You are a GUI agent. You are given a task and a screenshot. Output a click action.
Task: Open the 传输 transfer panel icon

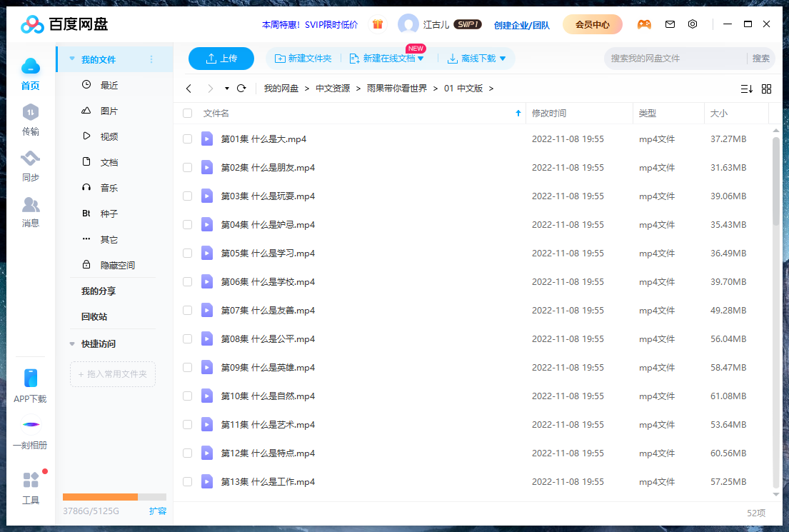(31, 112)
